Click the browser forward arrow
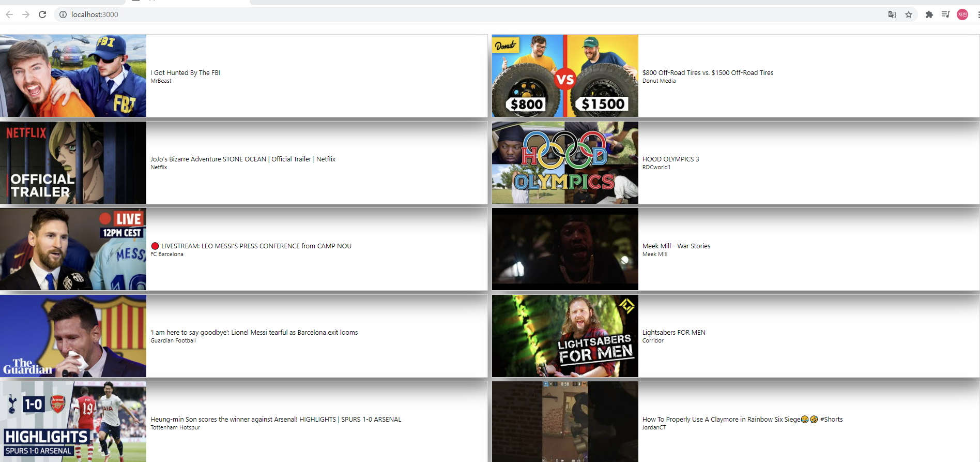This screenshot has width=980, height=462. [x=26, y=14]
